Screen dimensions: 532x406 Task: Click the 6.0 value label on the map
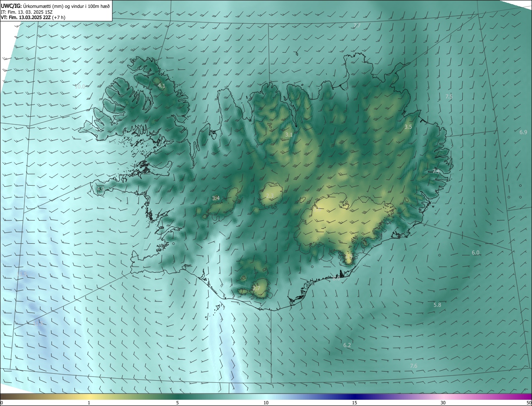pyautogui.click(x=475, y=253)
